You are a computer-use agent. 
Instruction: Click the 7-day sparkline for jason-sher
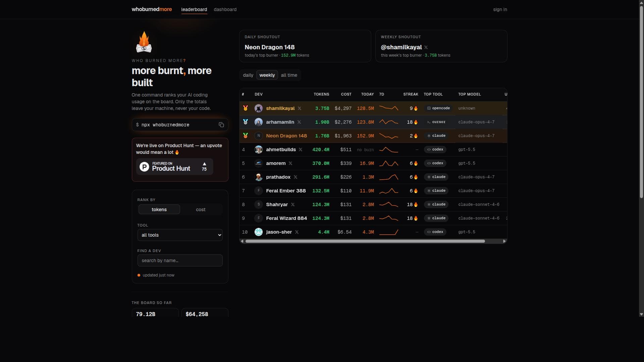[389, 232]
